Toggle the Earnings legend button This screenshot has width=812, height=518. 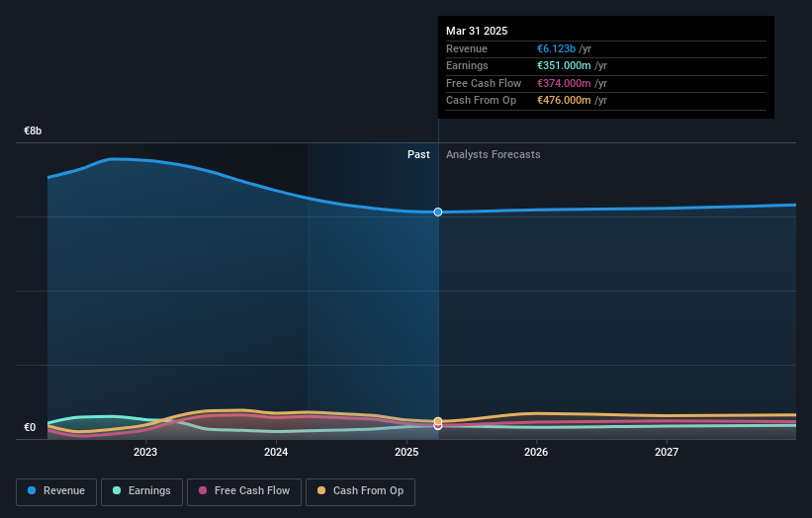(141, 491)
